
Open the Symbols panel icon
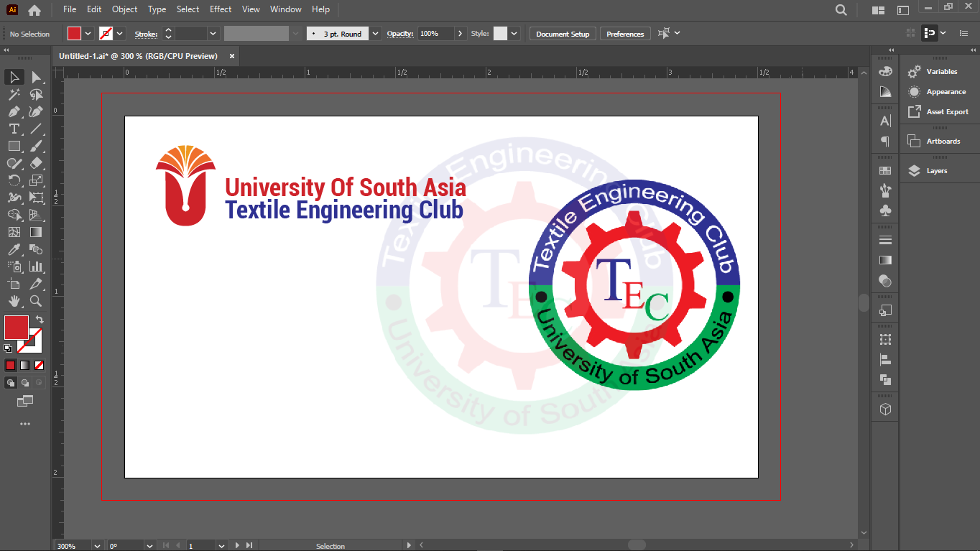click(885, 210)
